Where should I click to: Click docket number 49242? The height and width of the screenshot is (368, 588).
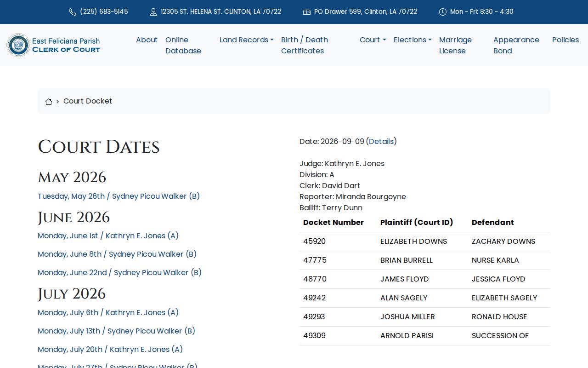314,298
